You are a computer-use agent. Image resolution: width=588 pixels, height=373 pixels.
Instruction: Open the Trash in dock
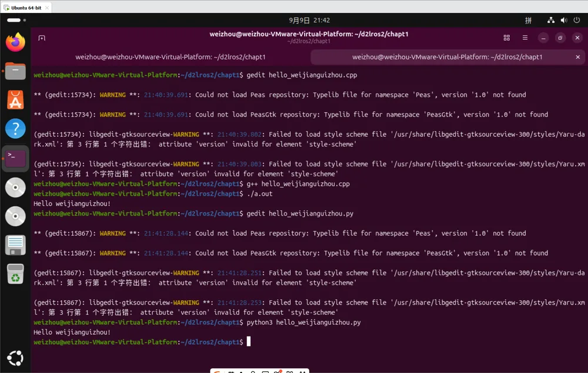tap(15, 274)
